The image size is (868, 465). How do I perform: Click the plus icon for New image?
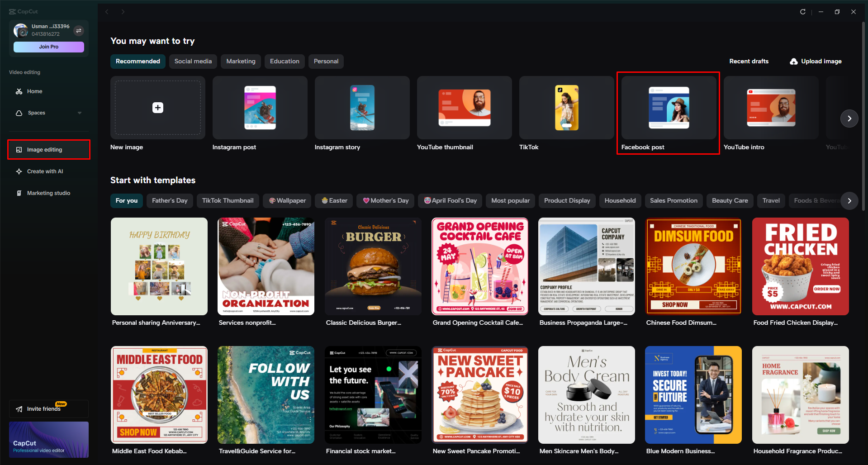[158, 108]
